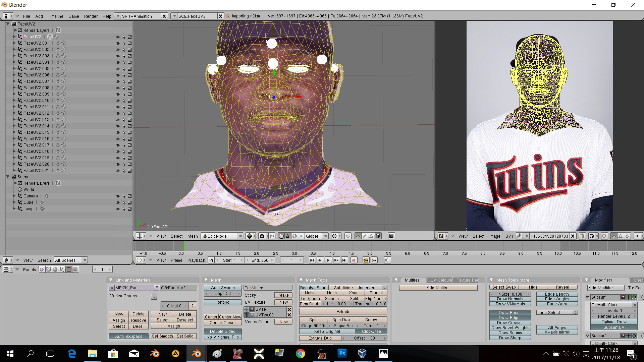Expand the FaceUV2.005 outliner item
This screenshot has height=362, width=644.
click(14, 68)
